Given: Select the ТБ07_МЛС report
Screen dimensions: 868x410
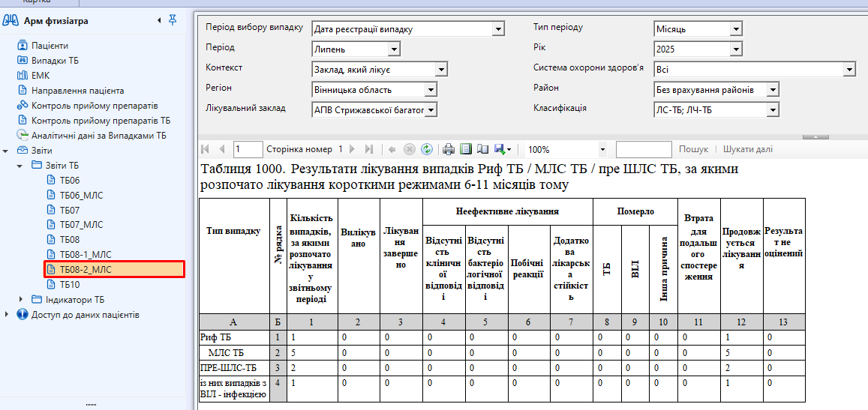Looking at the screenshot, I should [81, 225].
